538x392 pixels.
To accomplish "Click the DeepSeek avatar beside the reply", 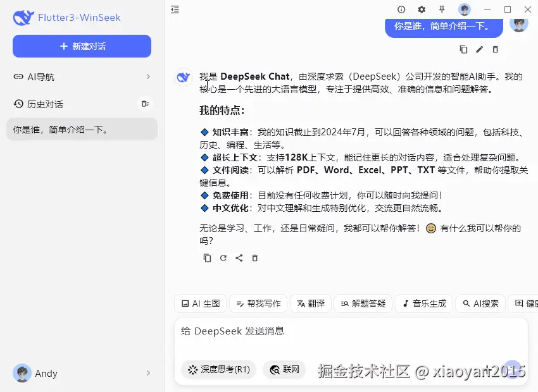I will [x=183, y=77].
